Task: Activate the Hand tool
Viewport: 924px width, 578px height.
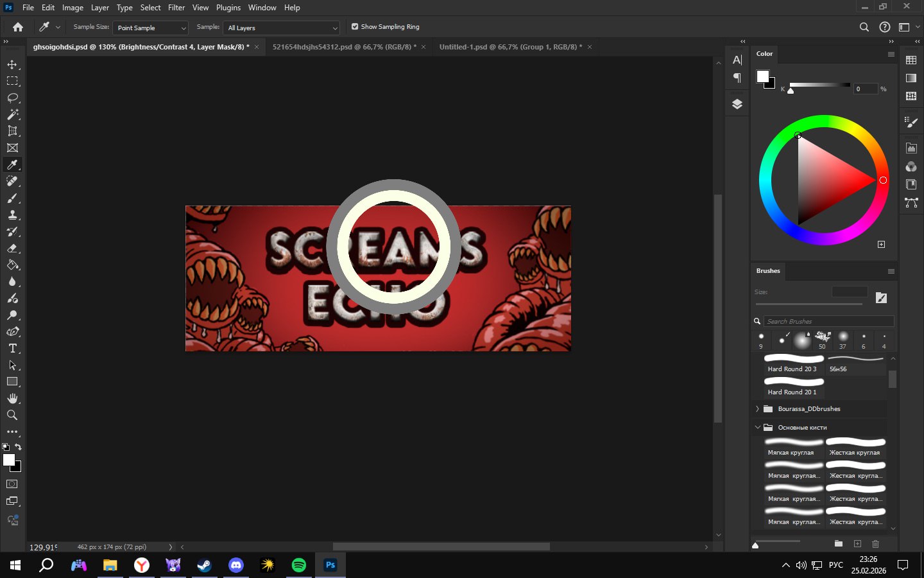Action: (12, 398)
